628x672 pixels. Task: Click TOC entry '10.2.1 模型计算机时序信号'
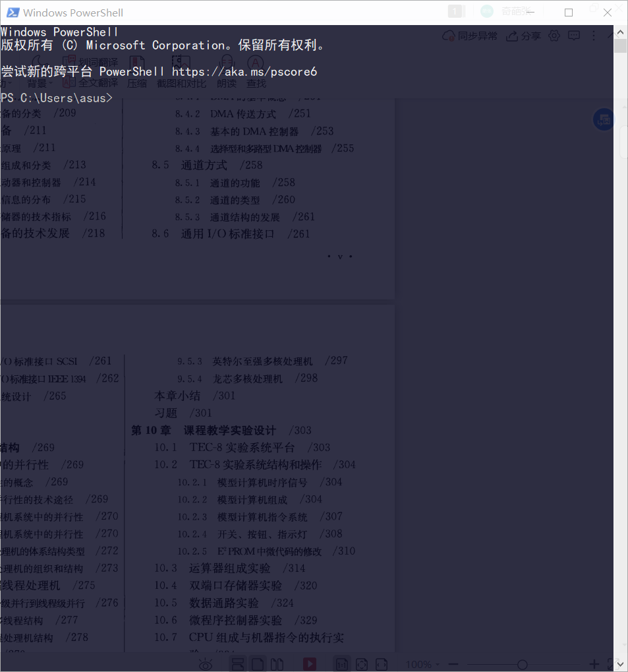coord(260,482)
